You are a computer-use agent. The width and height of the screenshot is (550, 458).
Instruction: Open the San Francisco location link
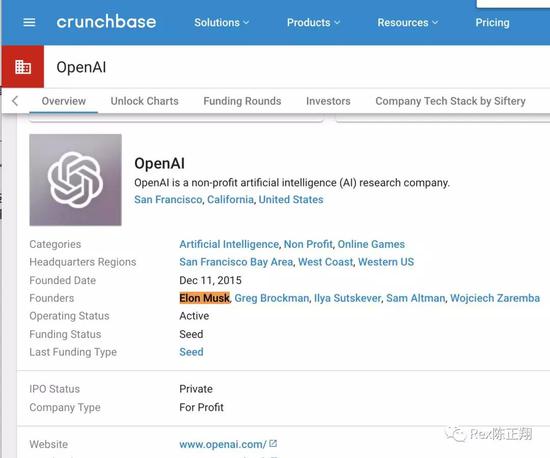168,200
